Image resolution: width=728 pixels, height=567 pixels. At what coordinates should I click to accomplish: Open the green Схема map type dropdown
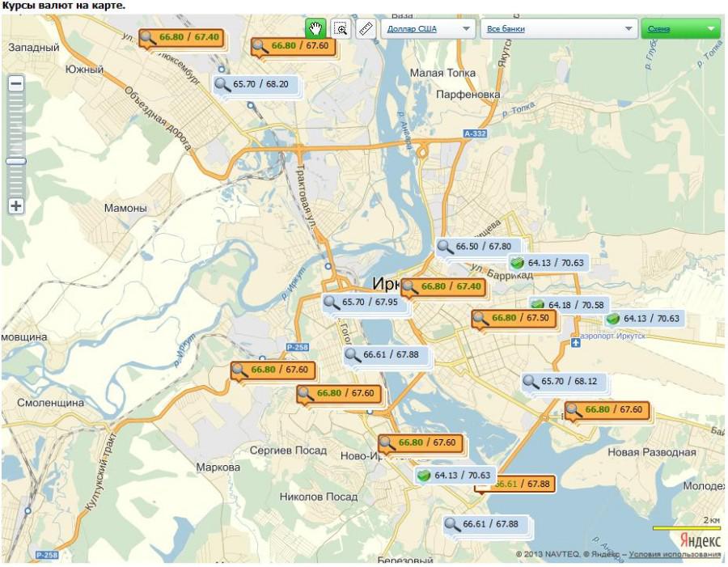point(711,29)
